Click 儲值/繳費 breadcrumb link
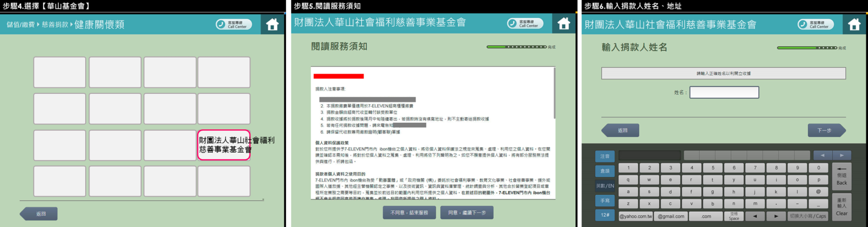Viewport: 868px width, 227px height. point(21,25)
